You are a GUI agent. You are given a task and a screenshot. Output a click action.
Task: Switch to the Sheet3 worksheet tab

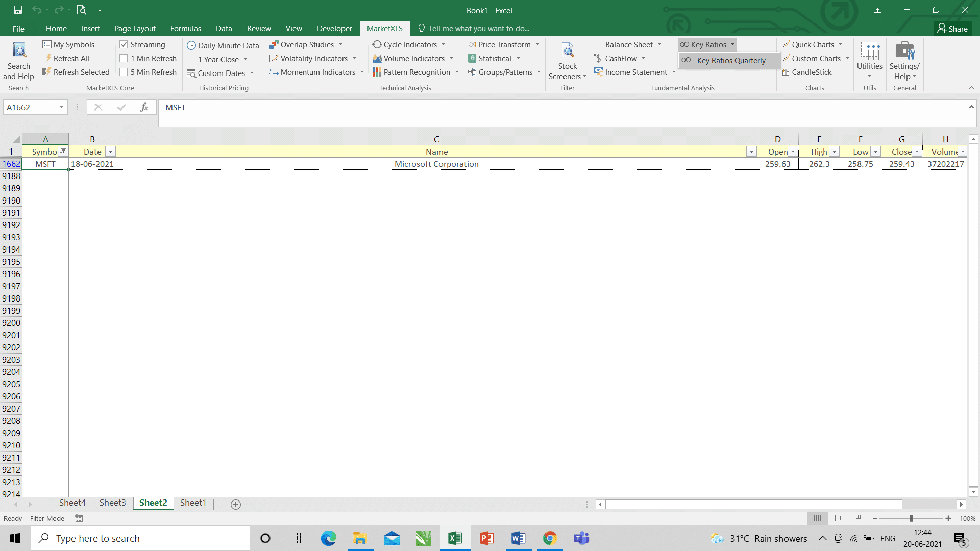point(113,503)
